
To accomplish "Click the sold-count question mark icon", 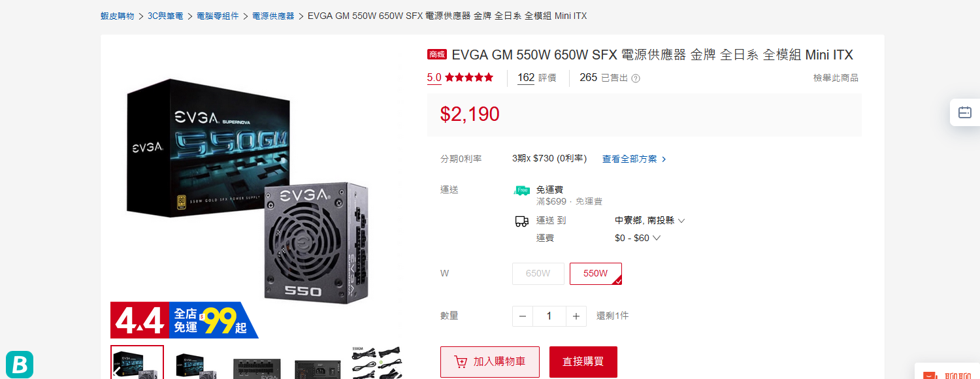I will pos(636,78).
